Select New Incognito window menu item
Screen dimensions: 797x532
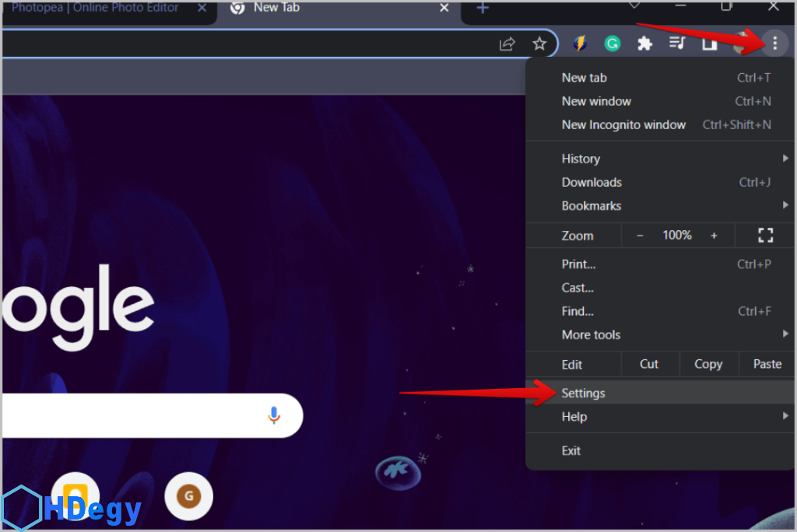pos(623,124)
